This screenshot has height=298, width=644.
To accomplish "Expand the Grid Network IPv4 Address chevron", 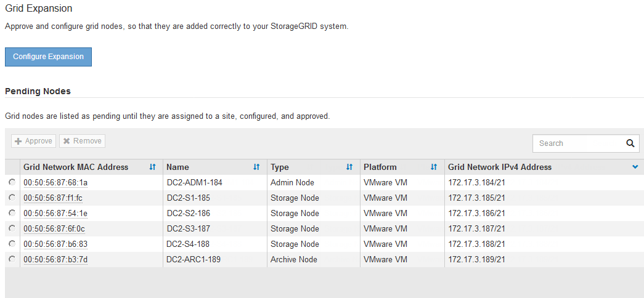I will point(635,167).
